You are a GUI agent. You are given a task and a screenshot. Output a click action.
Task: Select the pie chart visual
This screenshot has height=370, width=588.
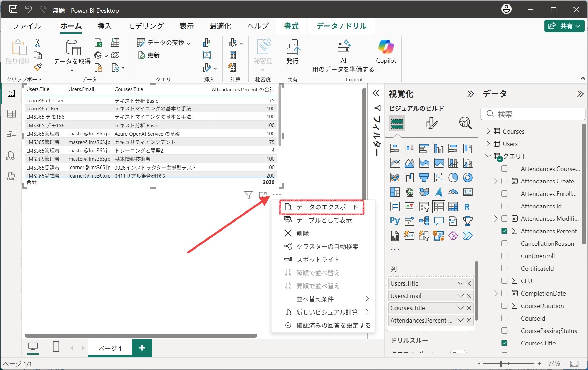click(453, 178)
